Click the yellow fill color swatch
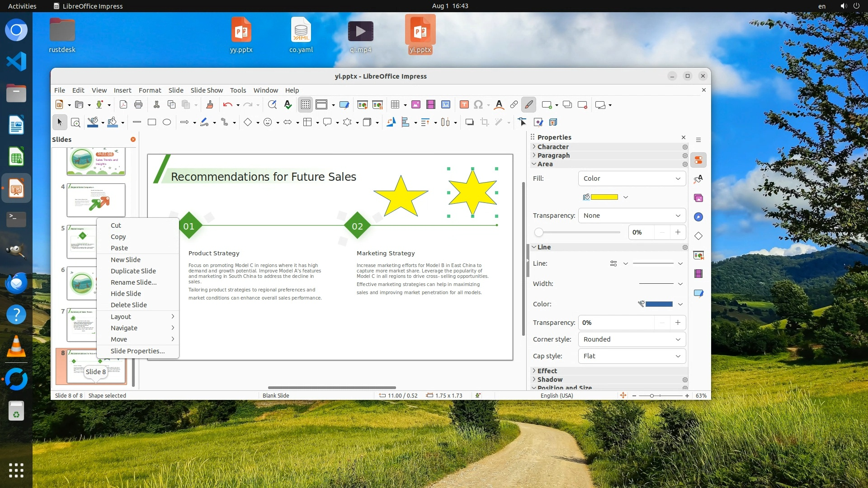This screenshot has width=868, height=488. coord(604,197)
